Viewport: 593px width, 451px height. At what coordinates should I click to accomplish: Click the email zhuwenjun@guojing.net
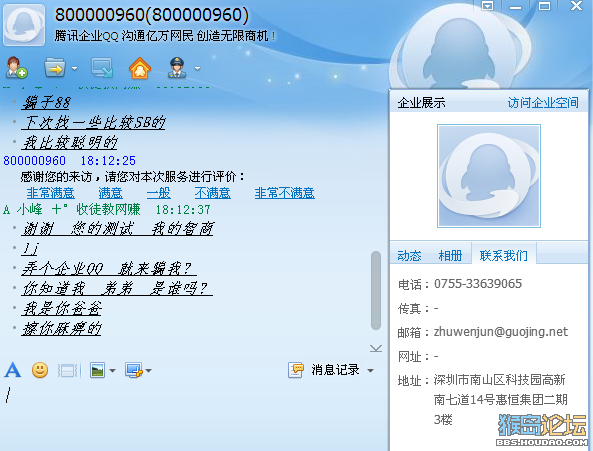[501, 332]
